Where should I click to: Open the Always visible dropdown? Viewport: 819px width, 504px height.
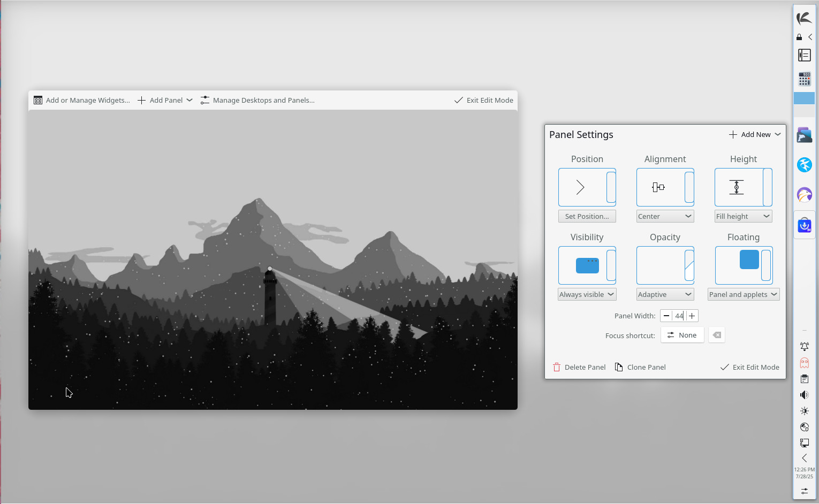click(587, 294)
